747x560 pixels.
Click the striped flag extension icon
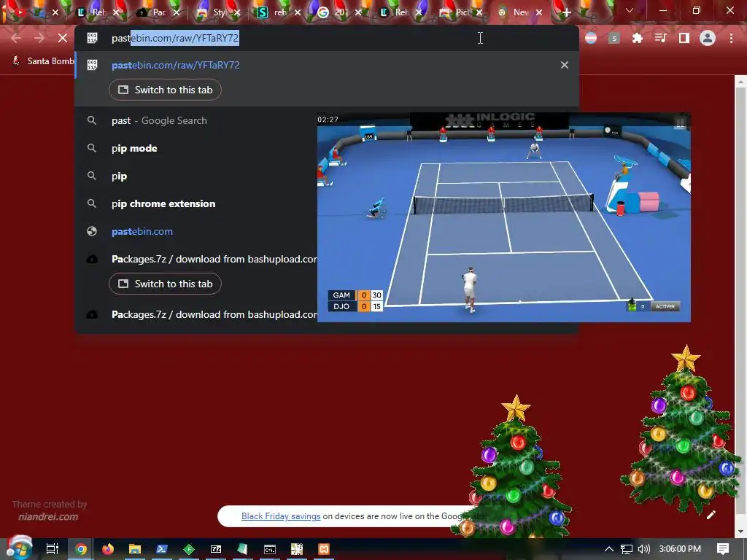[591, 38]
